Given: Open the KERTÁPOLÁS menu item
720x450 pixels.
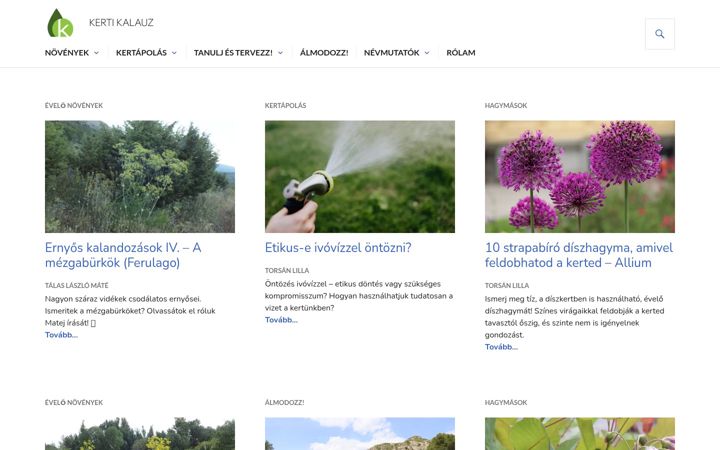Looking at the screenshot, I should tap(141, 53).
